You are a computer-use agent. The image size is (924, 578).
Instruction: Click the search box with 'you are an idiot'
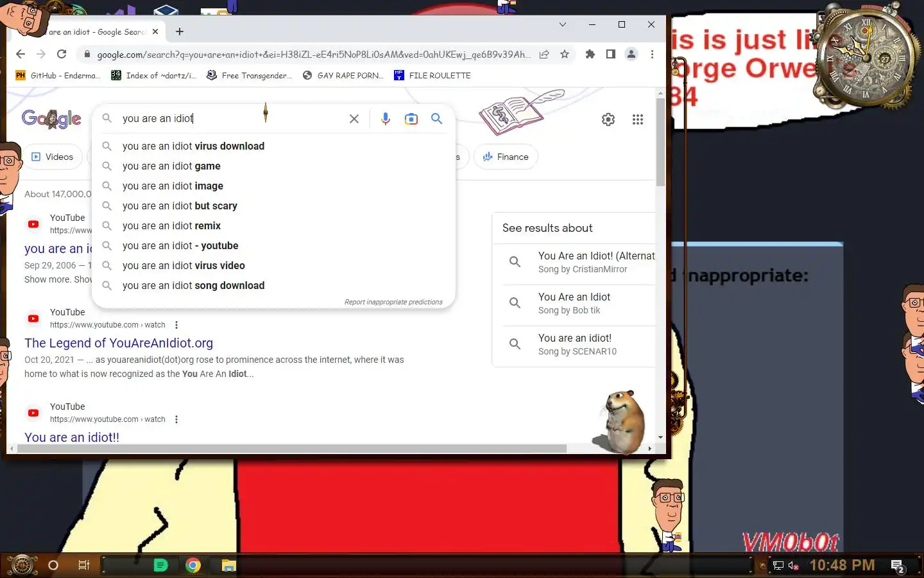231,119
